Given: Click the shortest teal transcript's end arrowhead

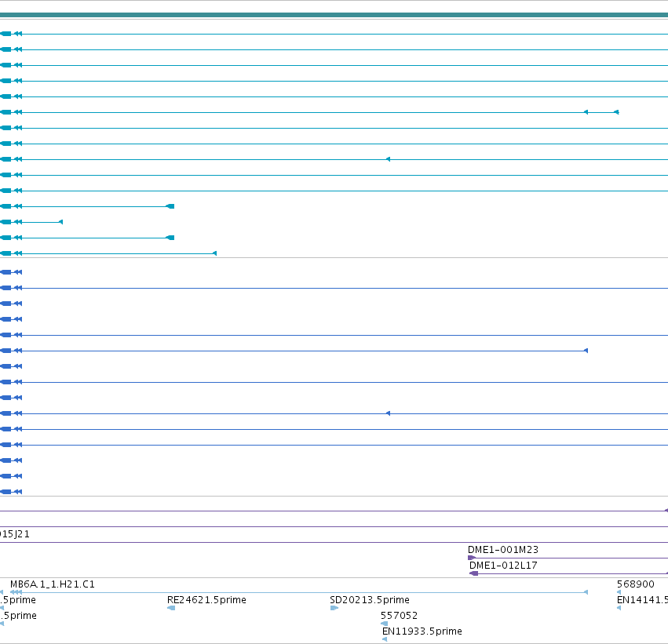Looking at the screenshot, I should coord(61,222).
